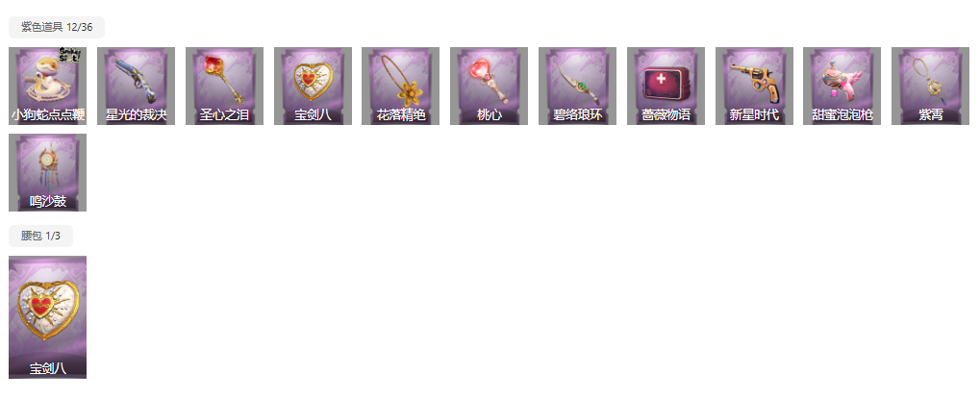Click the 鸣沙鼓 name caption

click(x=47, y=201)
